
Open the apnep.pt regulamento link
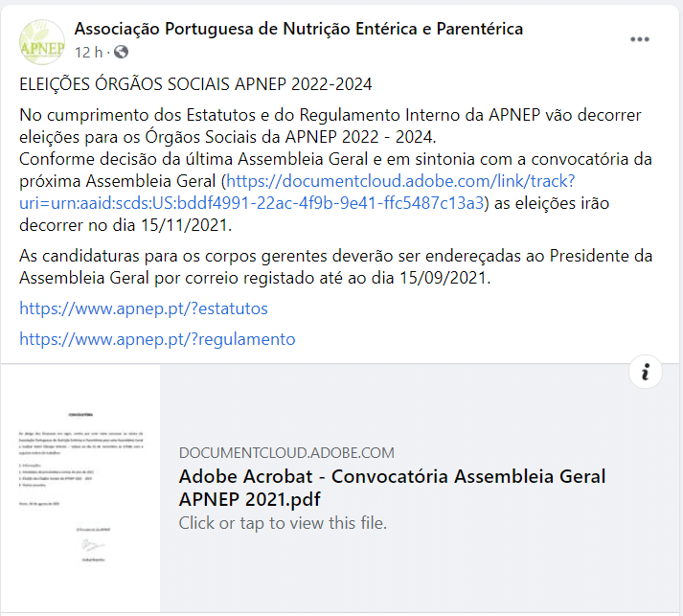(157, 339)
